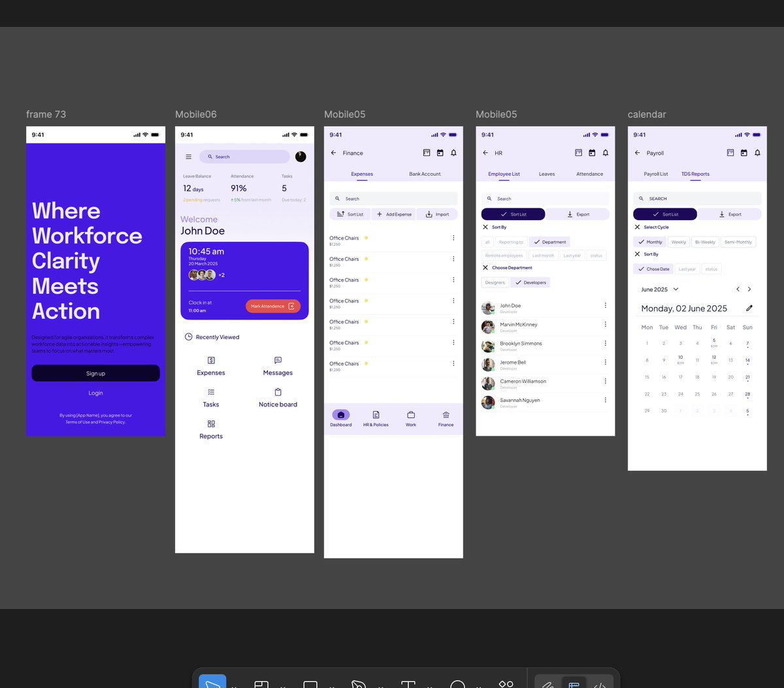The height and width of the screenshot is (688, 784).
Task: Switch to the Payroll List tab
Action: [656, 174]
